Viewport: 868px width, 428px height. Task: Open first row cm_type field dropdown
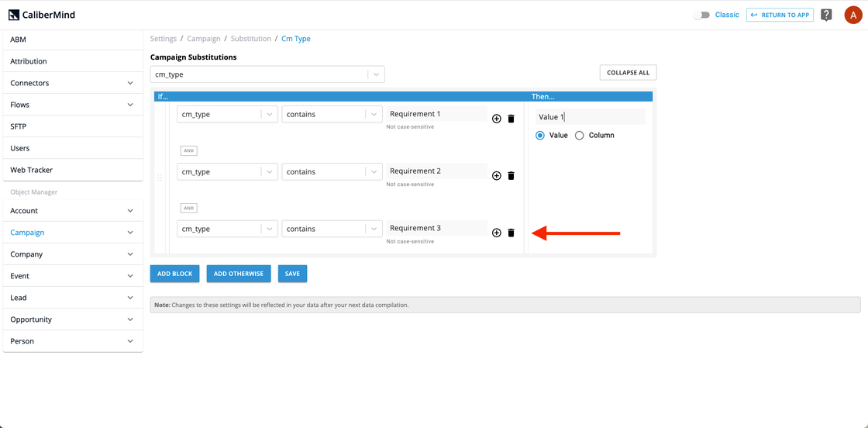[x=227, y=115]
